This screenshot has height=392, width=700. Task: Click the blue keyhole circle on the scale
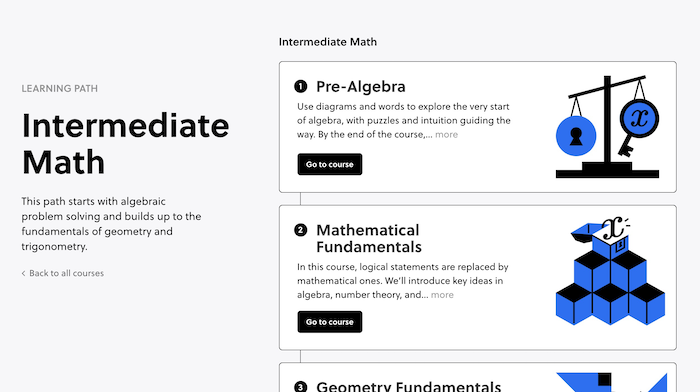pyautogui.click(x=576, y=136)
